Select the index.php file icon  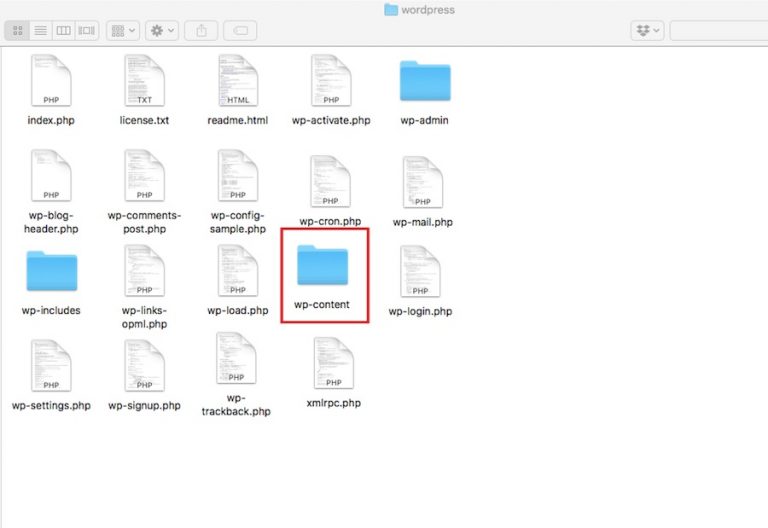(51, 80)
